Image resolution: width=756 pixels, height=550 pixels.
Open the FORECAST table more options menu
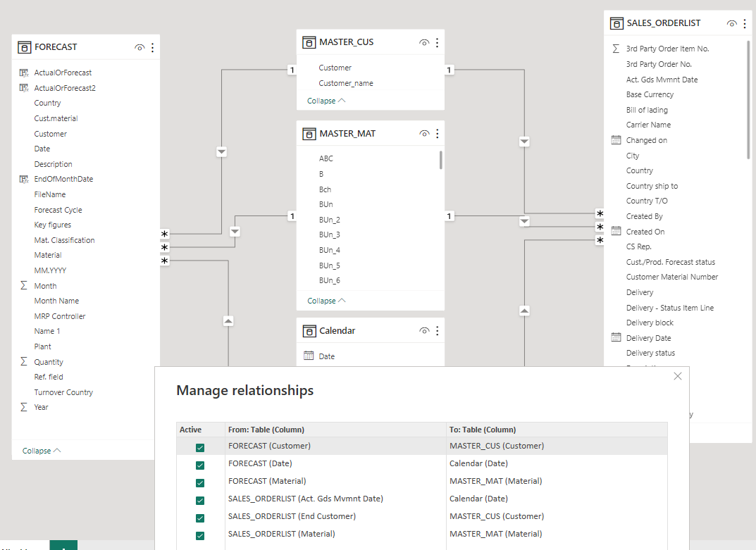tap(152, 47)
